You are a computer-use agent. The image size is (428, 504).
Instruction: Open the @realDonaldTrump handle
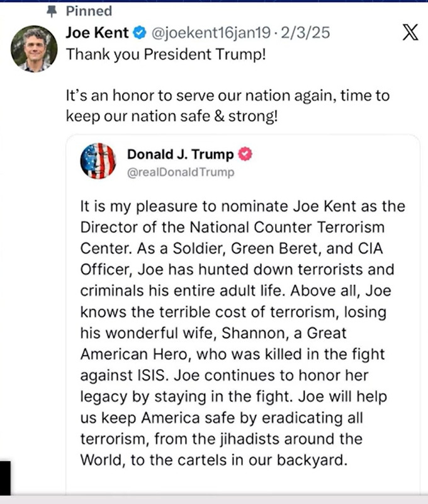[x=181, y=172]
